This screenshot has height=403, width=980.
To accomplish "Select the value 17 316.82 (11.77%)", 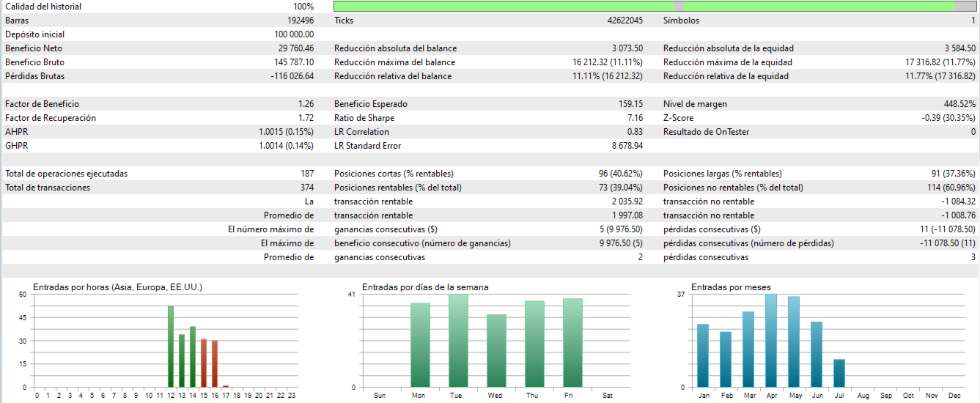I will click(940, 62).
